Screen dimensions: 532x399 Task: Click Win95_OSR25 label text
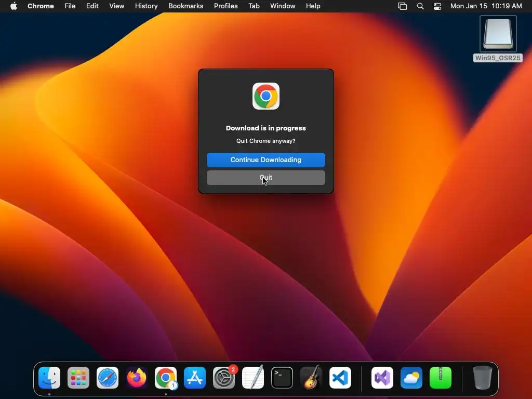click(x=498, y=58)
